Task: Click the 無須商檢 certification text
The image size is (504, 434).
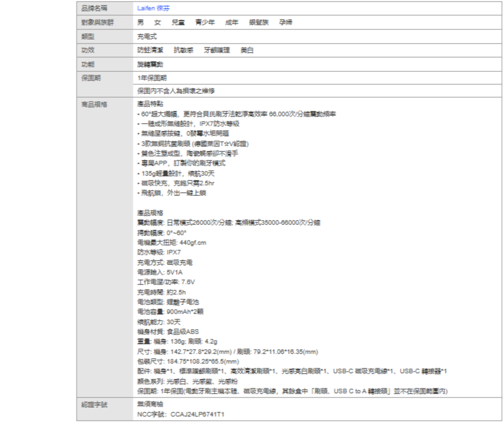Action: (150, 404)
